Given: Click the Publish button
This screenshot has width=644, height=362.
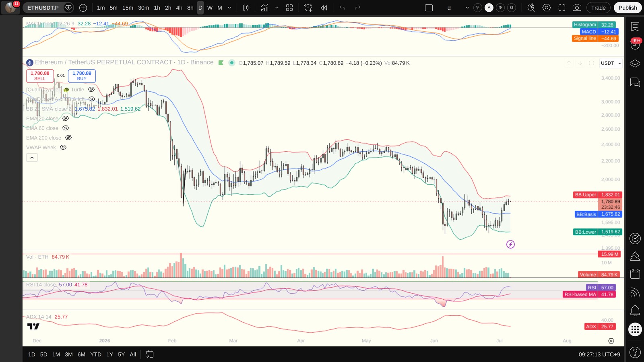Looking at the screenshot, I should [x=627, y=8].
